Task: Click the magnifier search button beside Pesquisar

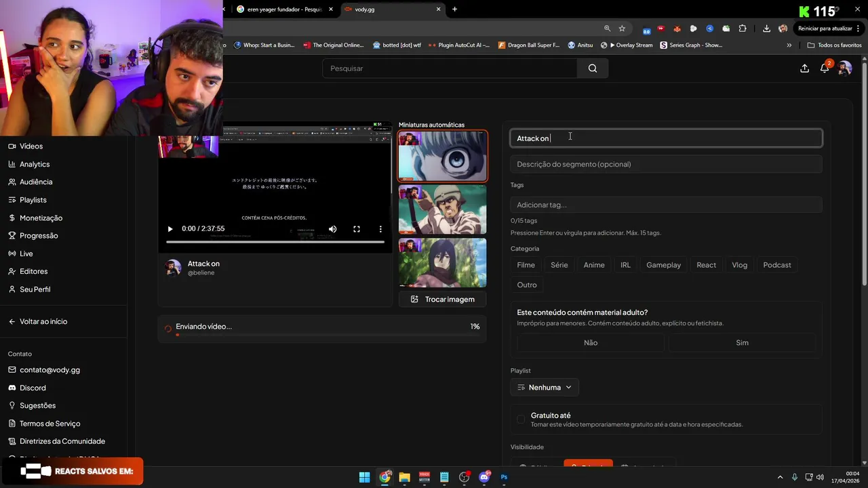Action: coord(593,68)
